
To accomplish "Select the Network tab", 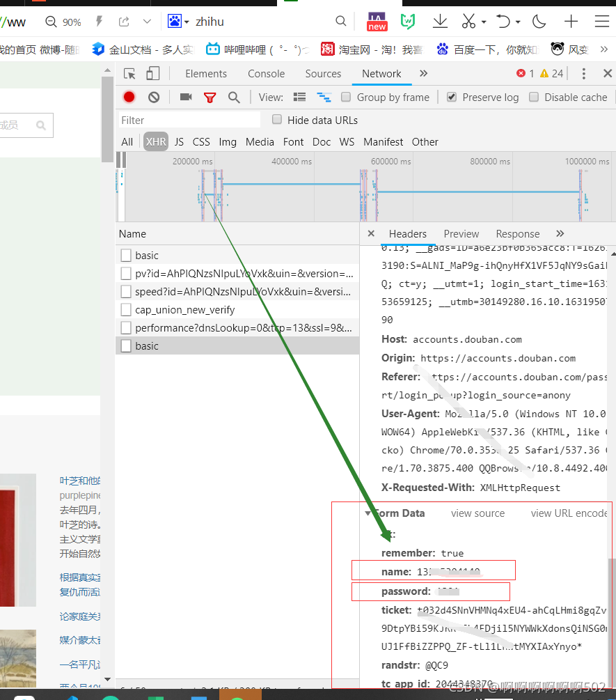I will tap(381, 74).
